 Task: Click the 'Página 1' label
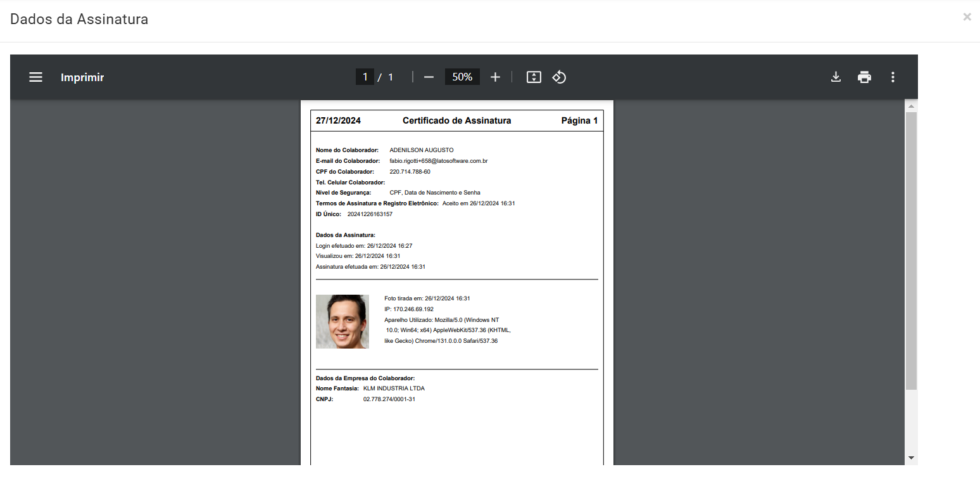coord(579,120)
